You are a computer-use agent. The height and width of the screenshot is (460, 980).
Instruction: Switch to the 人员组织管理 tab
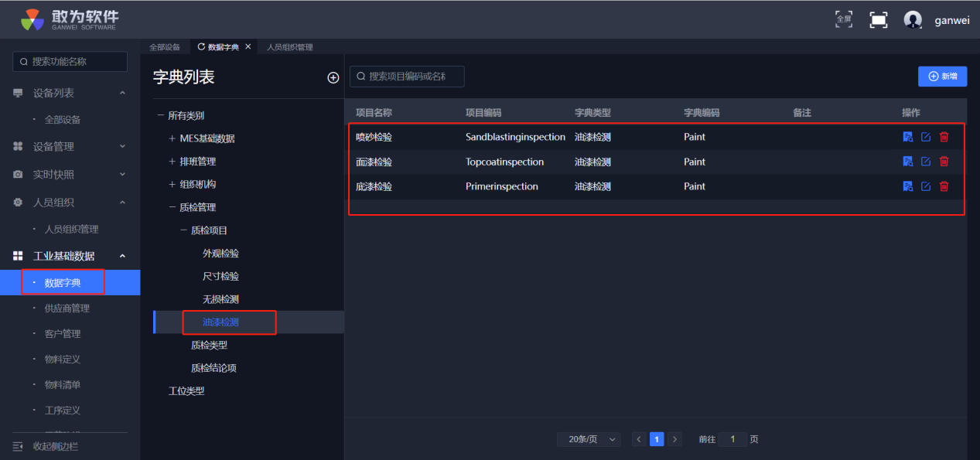289,47
